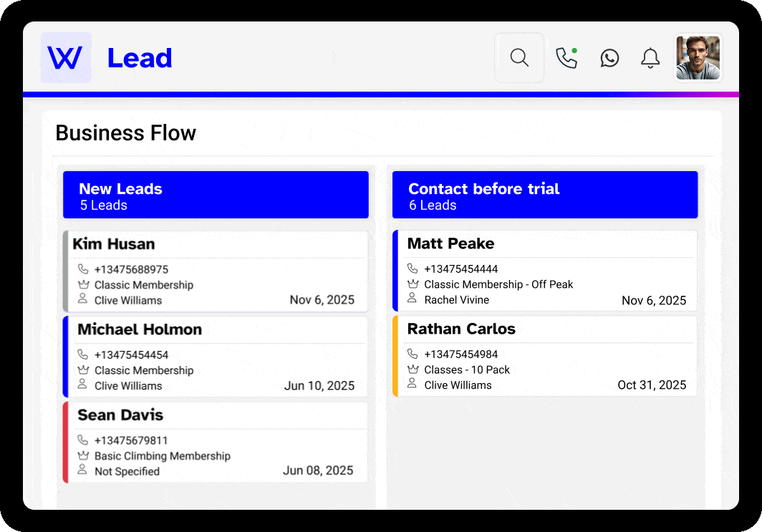The height and width of the screenshot is (532, 762).
Task: Open the Lead page title link
Action: pos(139,57)
